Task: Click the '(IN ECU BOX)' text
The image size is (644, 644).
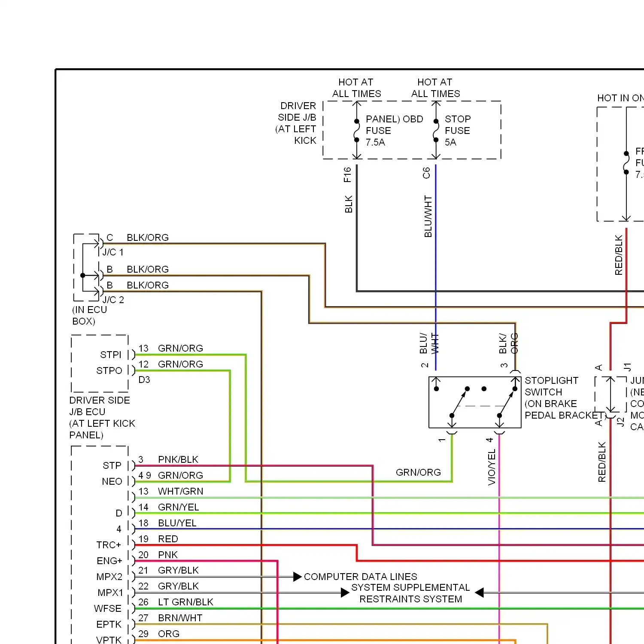Action: click(89, 316)
